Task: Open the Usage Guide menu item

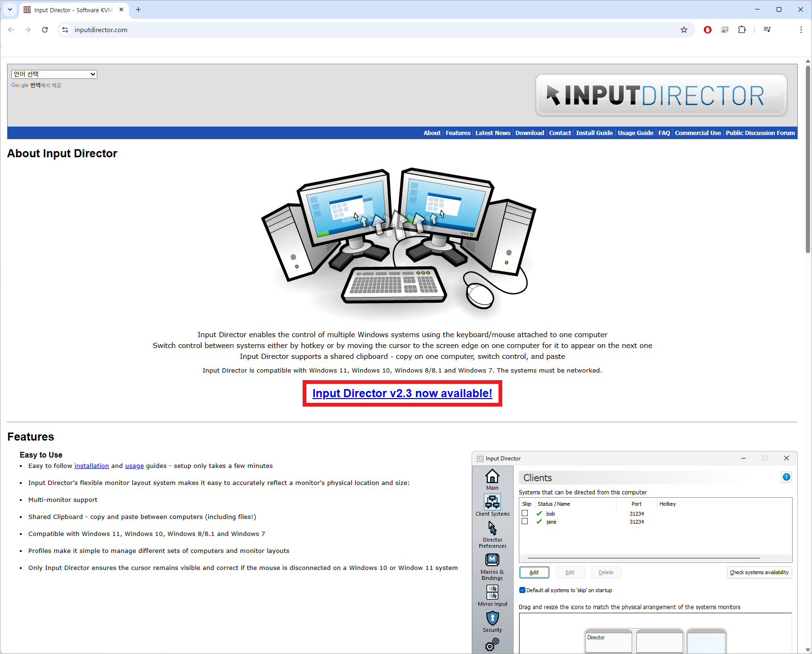Action: tap(635, 133)
